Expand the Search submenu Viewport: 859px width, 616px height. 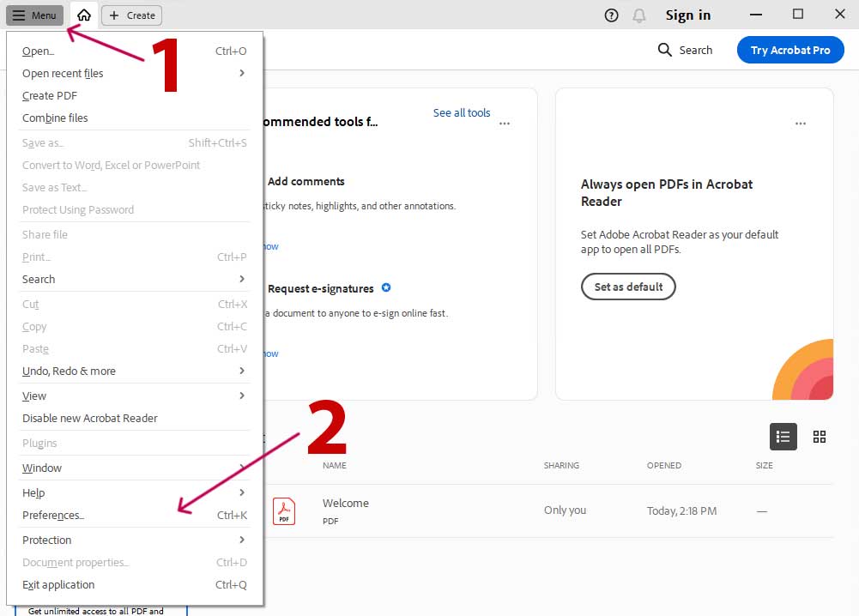click(134, 279)
